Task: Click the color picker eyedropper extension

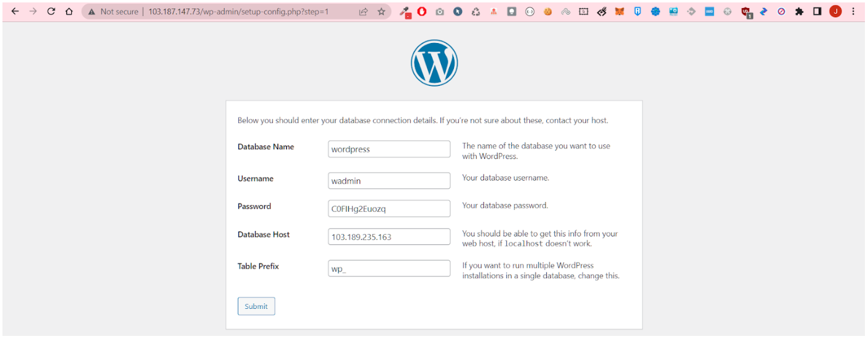Action: pos(404,11)
